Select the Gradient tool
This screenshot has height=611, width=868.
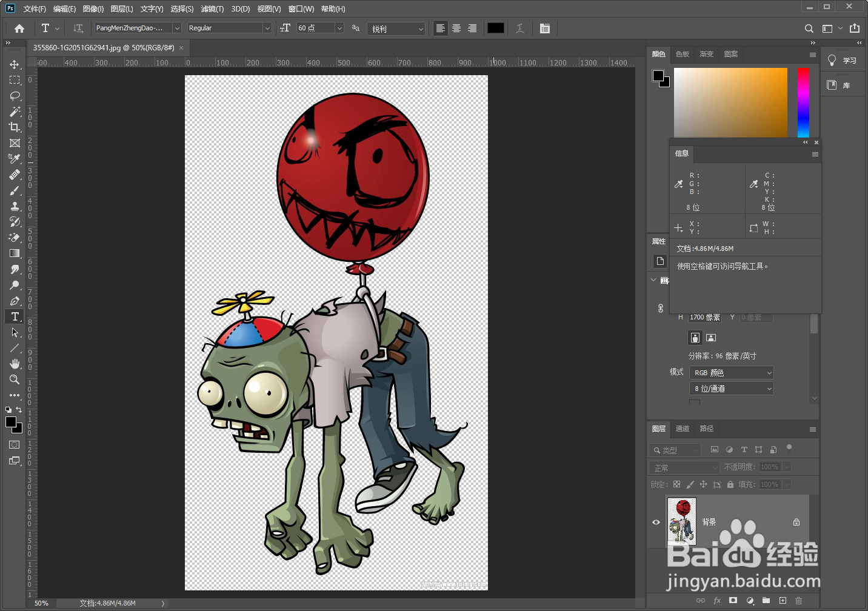pos(15,253)
